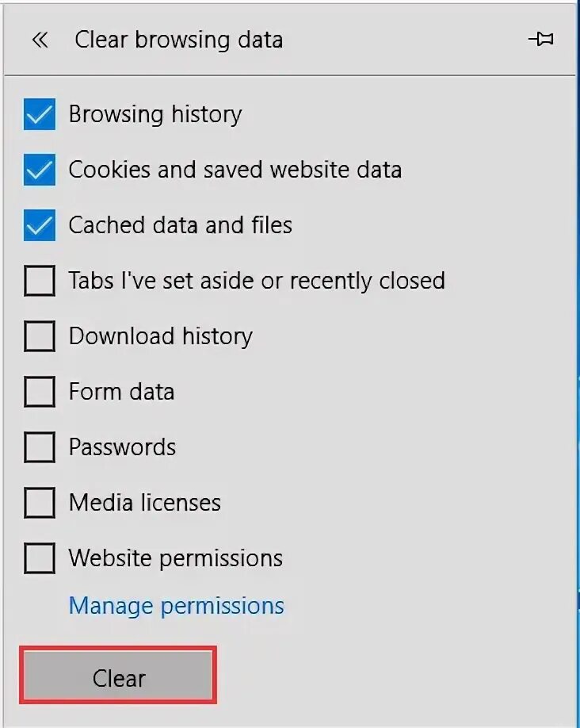580x728 pixels.
Task: Enable the Website permissions checkbox
Action: tap(40, 558)
